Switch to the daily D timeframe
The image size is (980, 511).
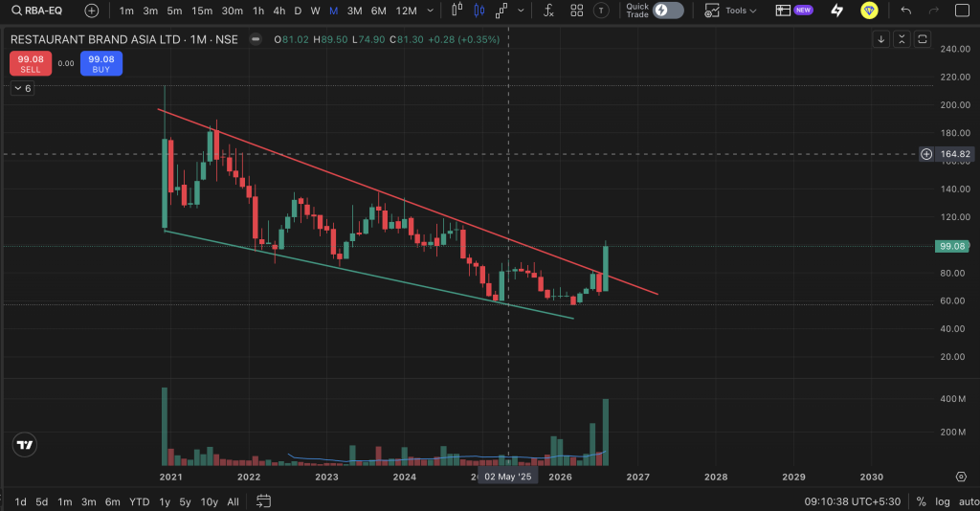coord(298,11)
